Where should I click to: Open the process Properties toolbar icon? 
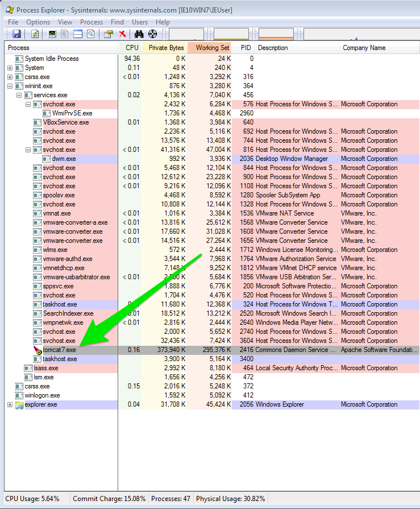click(109, 34)
